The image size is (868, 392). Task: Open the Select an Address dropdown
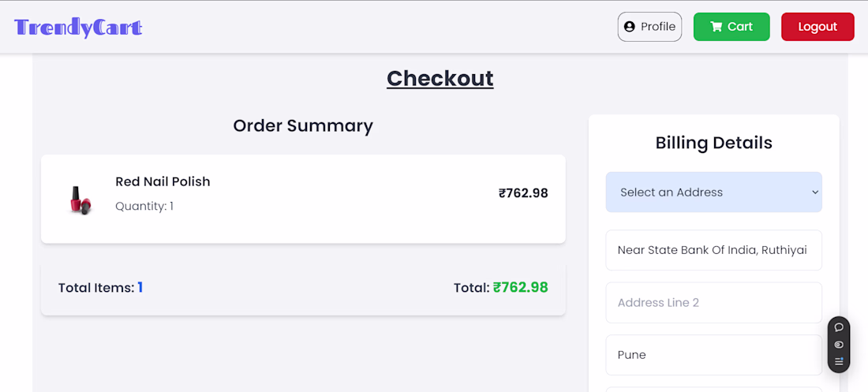713,192
